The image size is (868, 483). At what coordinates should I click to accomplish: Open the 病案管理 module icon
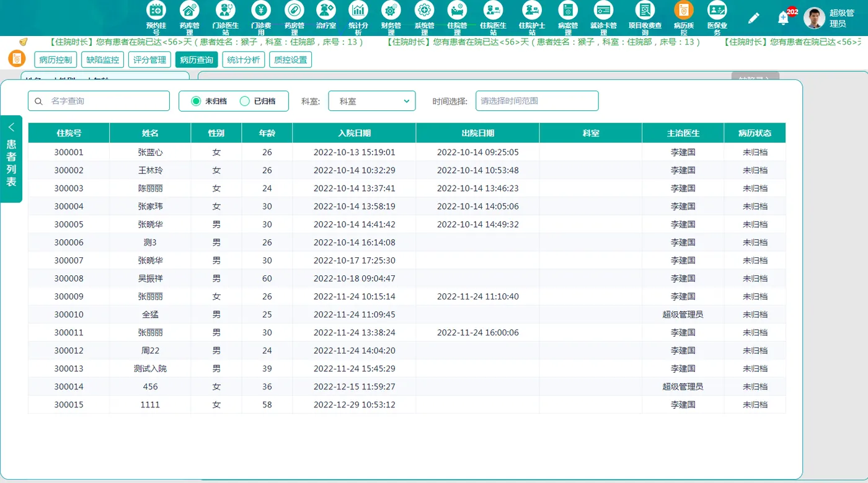click(x=568, y=10)
